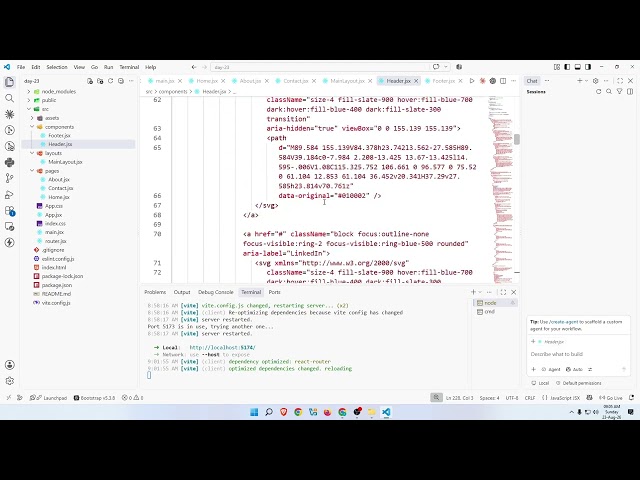The height and width of the screenshot is (480, 640).
Task: Open the Selection menu
Action: 57,67
